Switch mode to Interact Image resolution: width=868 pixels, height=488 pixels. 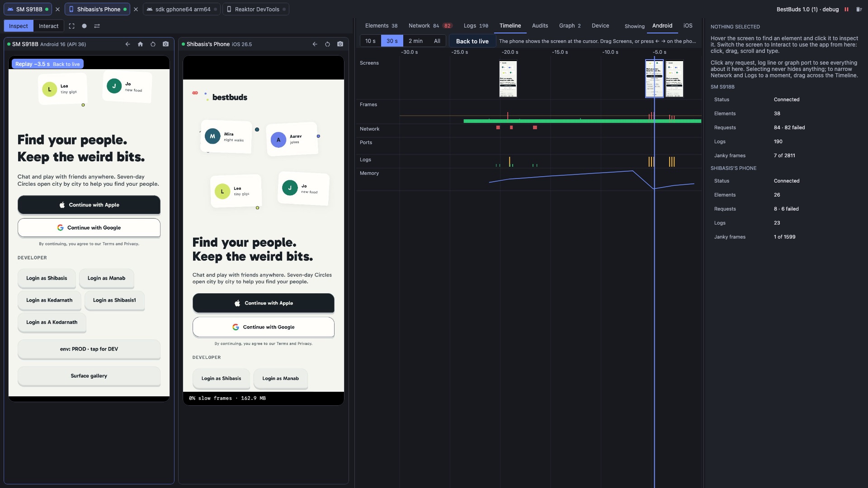(48, 26)
